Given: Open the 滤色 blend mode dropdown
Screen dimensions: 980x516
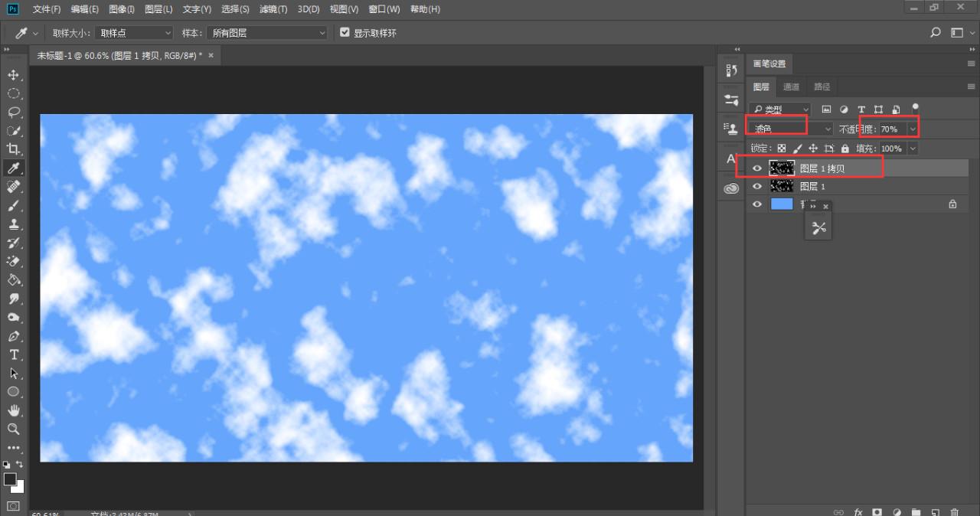Looking at the screenshot, I should [x=791, y=129].
